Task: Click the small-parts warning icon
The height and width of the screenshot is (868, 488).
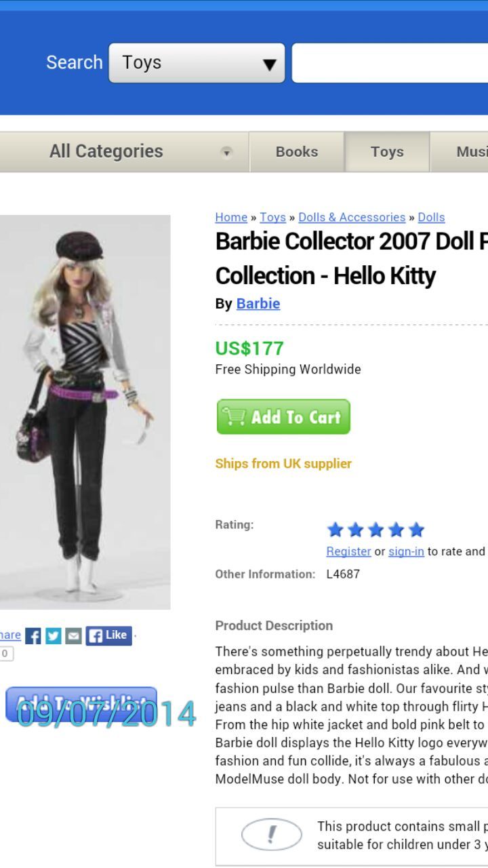Action: (x=272, y=834)
